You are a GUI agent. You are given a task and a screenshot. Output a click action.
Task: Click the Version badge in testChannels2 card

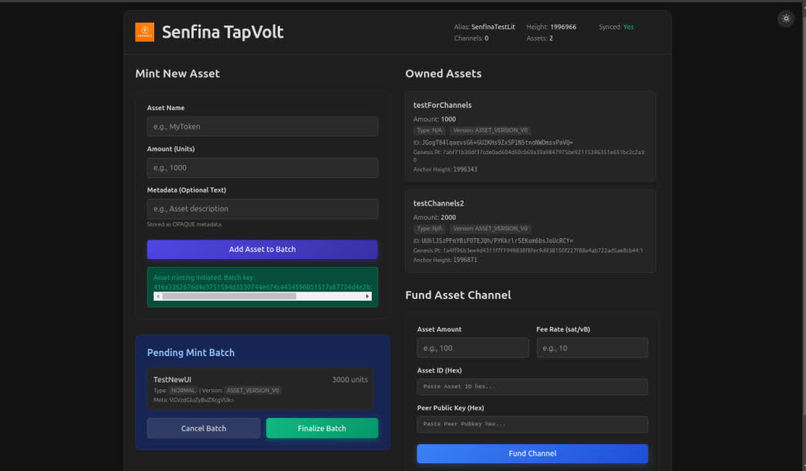click(x=490, y=229)
